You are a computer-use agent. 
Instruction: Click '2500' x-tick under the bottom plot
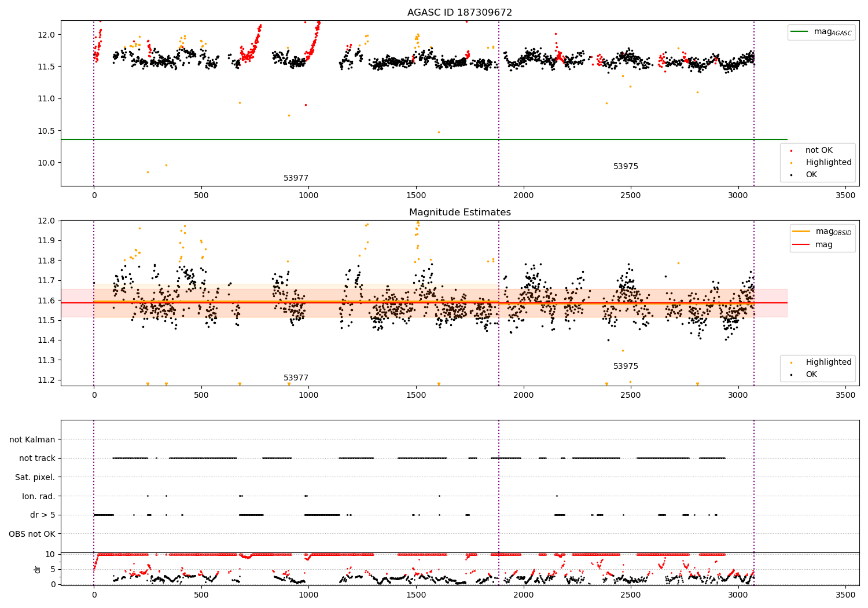tap(631, 595)
